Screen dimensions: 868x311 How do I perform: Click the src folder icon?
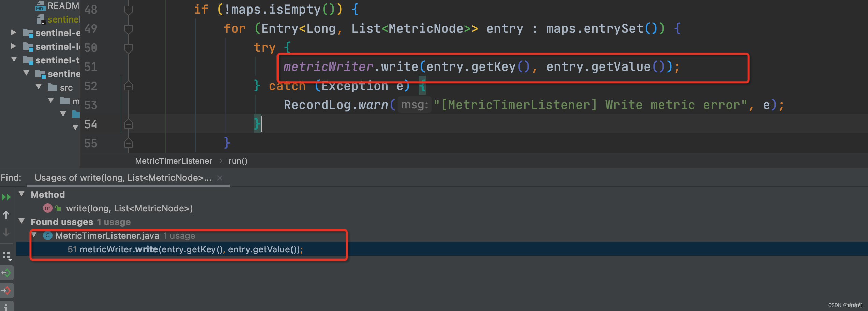coord(52,87)
